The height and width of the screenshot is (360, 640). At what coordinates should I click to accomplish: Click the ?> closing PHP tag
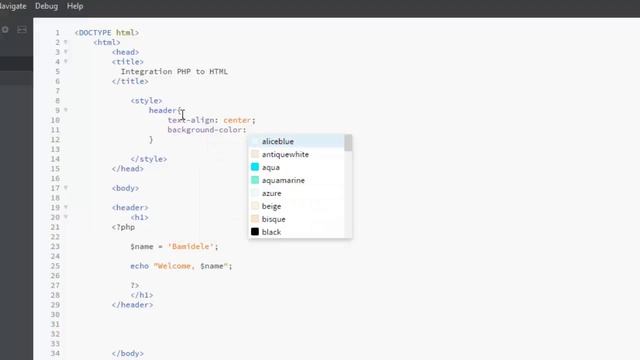click(x=135, y=285)
